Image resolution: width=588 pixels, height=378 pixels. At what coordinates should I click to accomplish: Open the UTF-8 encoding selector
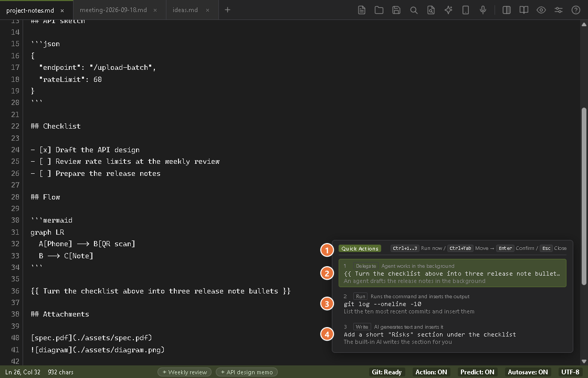click(570, 372)
